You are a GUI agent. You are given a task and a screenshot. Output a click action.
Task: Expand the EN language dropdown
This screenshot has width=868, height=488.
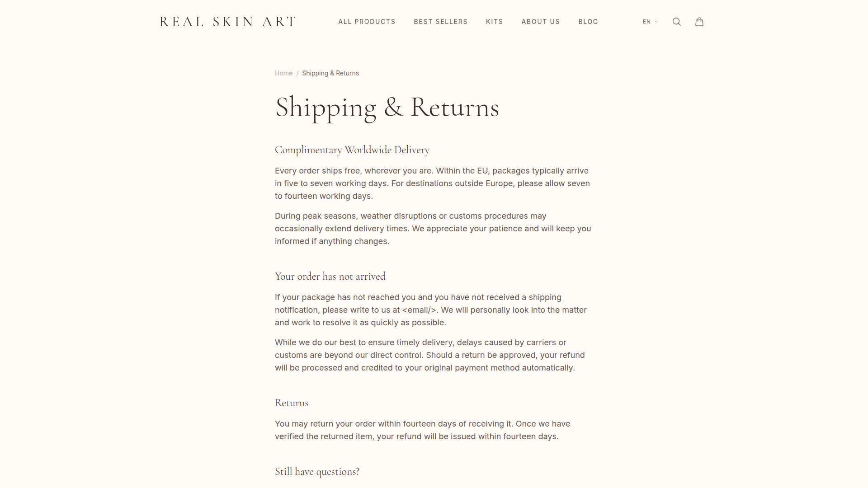tap(650, 22)
